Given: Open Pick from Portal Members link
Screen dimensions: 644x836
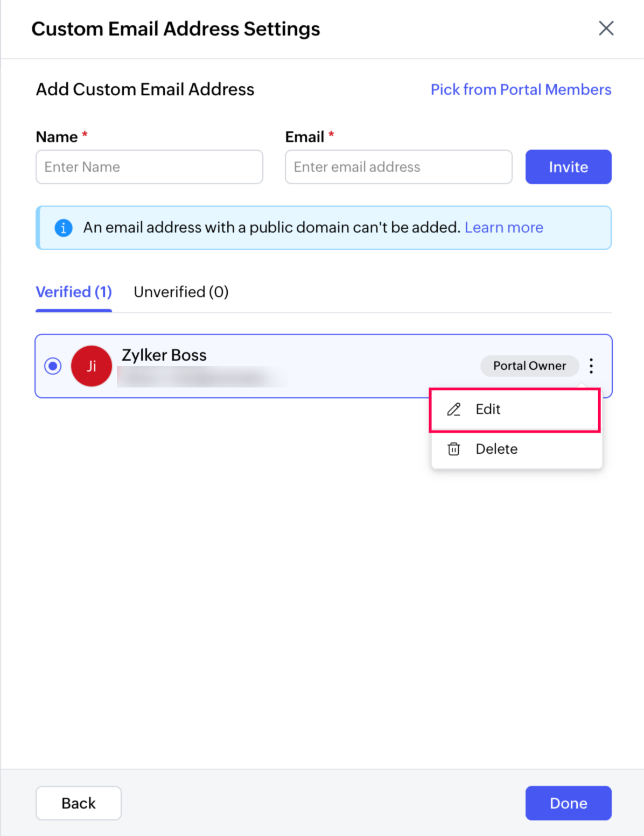Looking at the screenshot, I should [521, 89].
